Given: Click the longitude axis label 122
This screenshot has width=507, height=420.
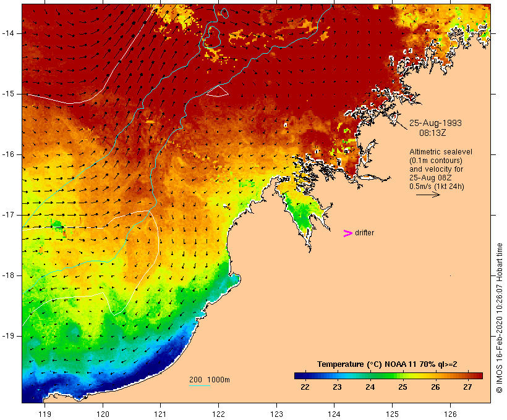Looking at the screenshot, I should (218, 414).
